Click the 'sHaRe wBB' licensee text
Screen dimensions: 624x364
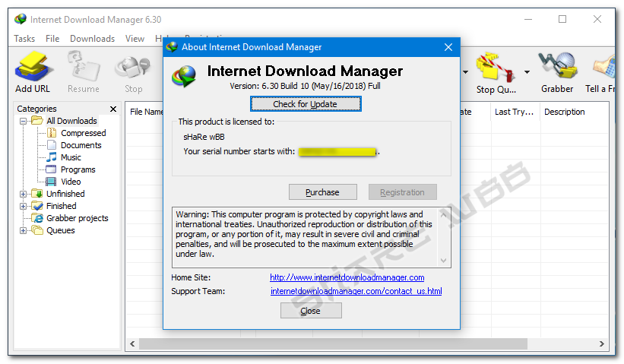coord(204,137)
